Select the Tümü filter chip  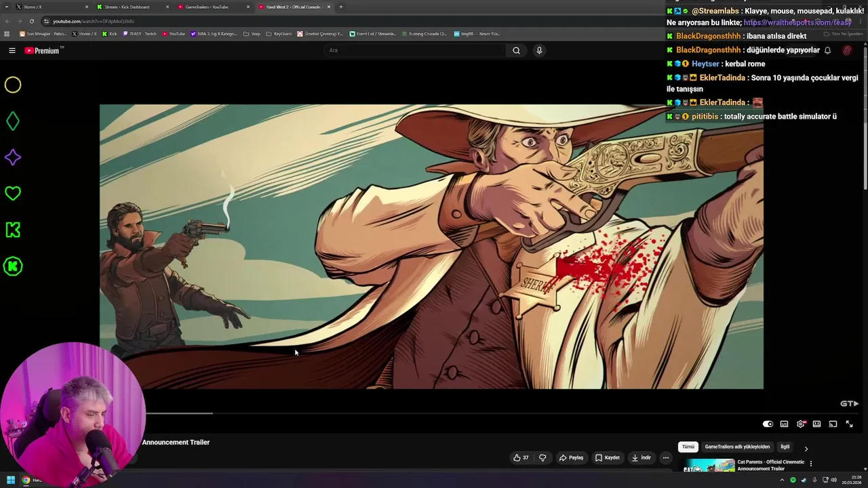tap(688, 447)
